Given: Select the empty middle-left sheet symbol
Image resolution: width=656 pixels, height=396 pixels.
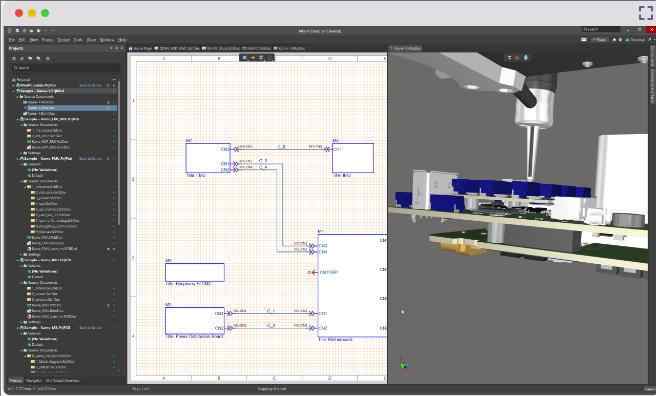Looking at the screenshot, I should click(195, 272).
